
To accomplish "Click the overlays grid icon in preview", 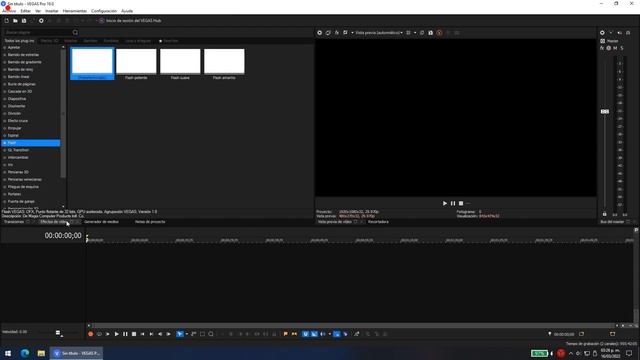I will [x=408, y=33].
